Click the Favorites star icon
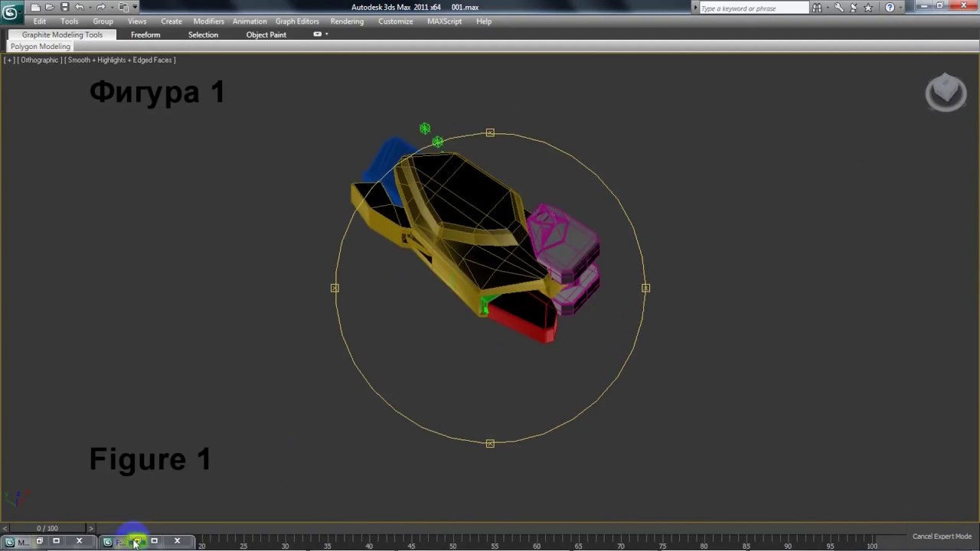 (868, 8)
